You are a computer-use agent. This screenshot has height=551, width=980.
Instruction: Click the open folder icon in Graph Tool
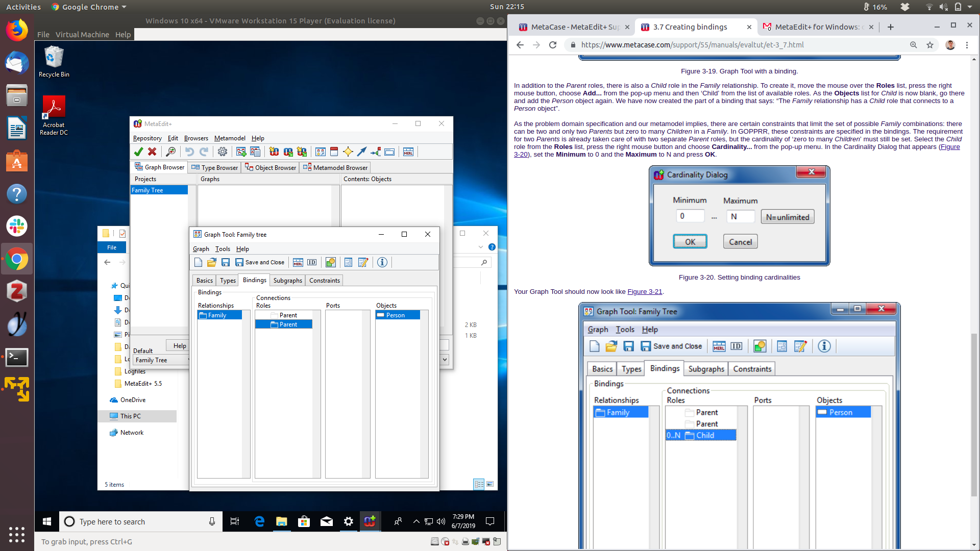point(212,262)
